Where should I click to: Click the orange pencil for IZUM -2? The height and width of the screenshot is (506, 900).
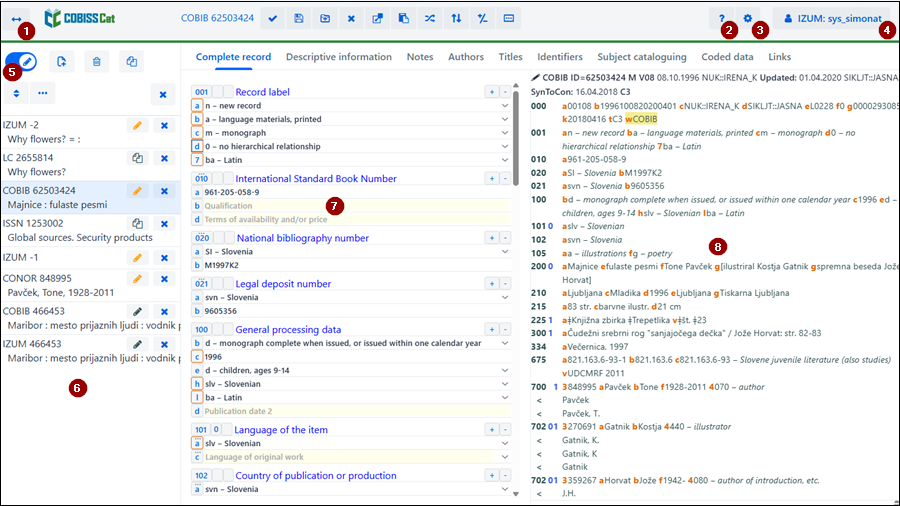click(x=137, y=125)
